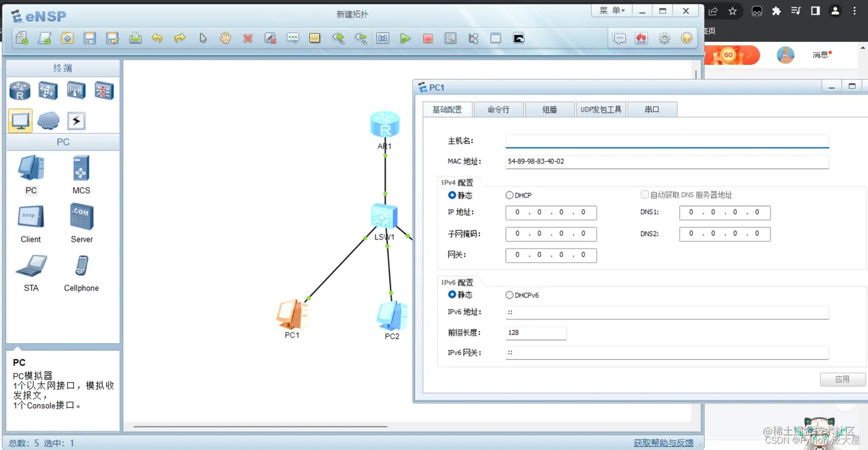
Task: Toggle the grid display icon
Action: coord(496,38)
